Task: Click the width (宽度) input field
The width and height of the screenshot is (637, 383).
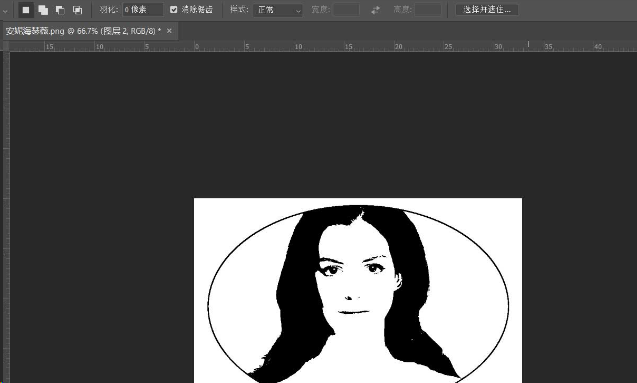Action: pyautogui.click(x=346, y=9)
